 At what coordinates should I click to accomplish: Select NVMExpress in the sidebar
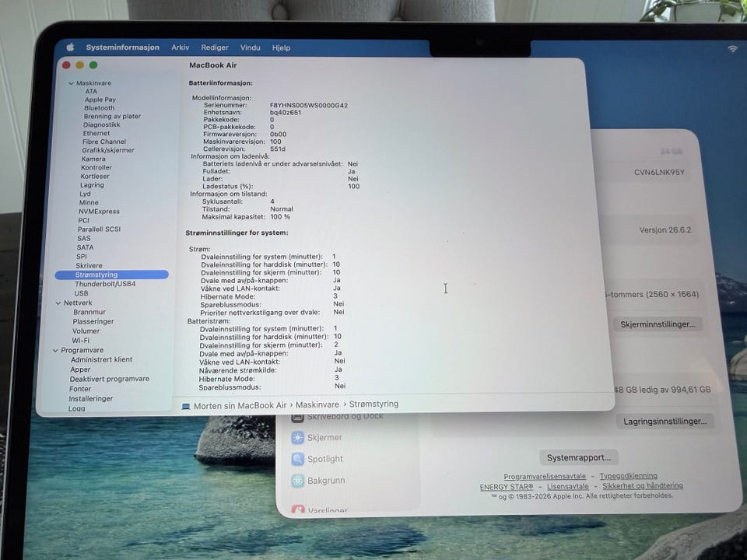tap(99, 212)
